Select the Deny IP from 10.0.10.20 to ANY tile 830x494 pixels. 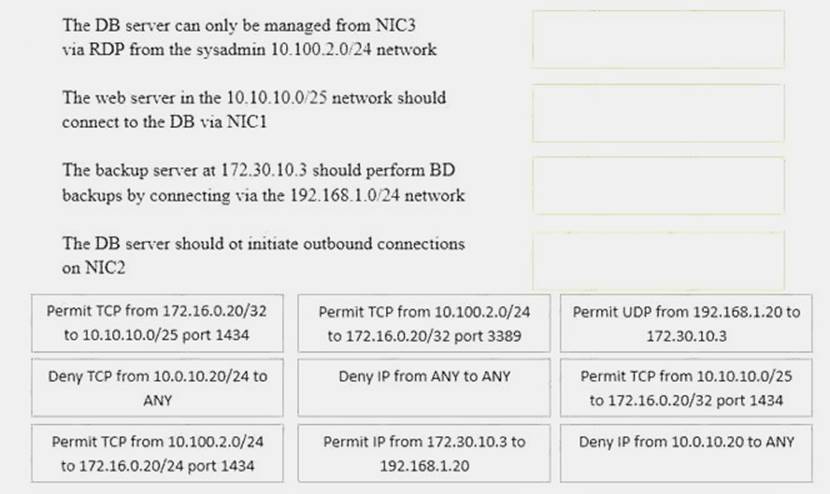coord(686,441)
